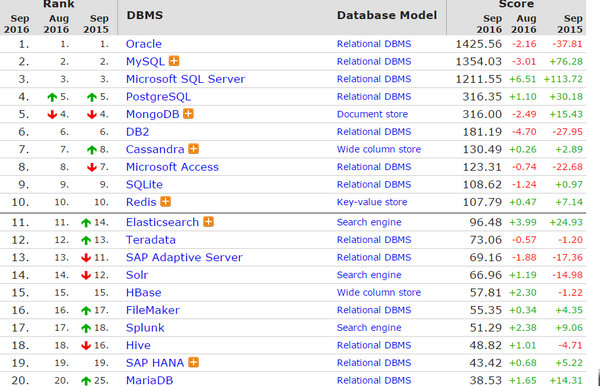This screenshot has height=387, width=600.
Task: Open the Oracle link
Action: (144, 44)
